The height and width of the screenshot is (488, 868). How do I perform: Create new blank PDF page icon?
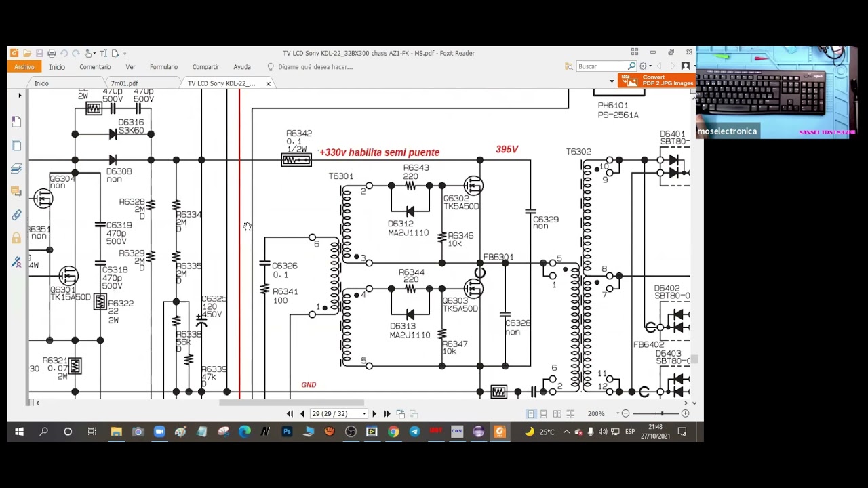click(x=115, y=53)
